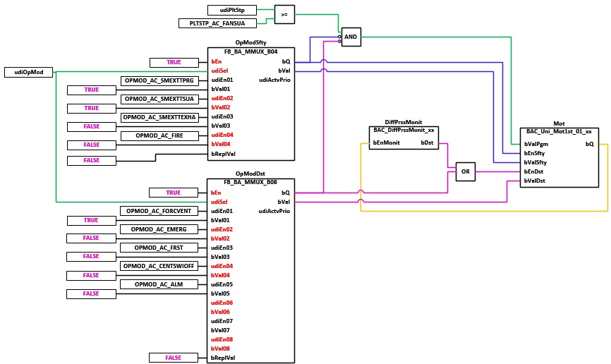Click the bEnDst input pin
The height and width of the screenshot is (364, 611).
point(534,171)
